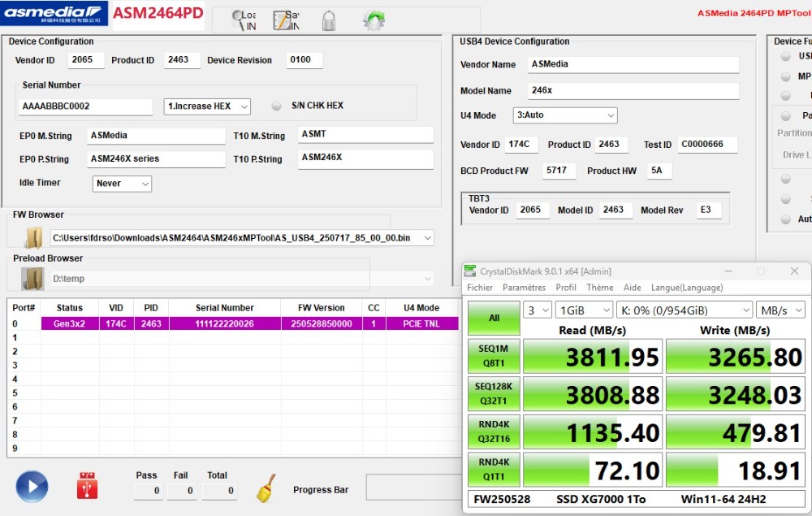Open the Thème menu in CrystalDiskMark
Image resolution: width=812 pixels, height=516 pixels.
pyautogui.click(x=599, y=288)
